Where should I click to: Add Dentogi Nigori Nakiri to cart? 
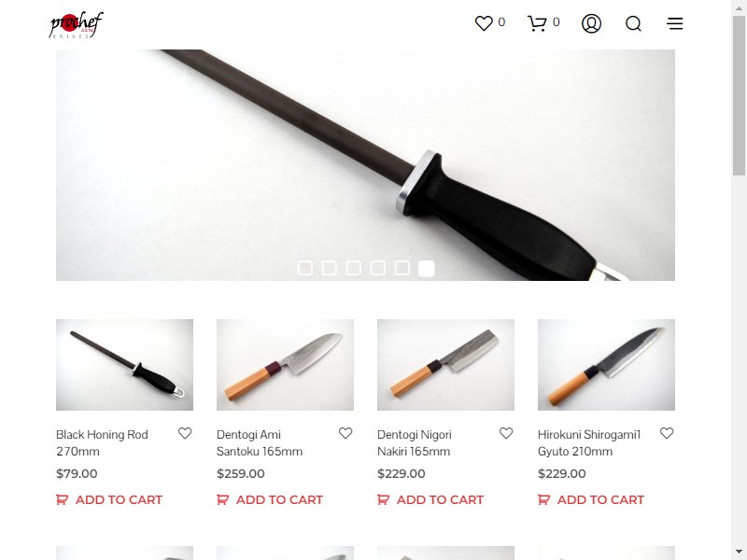point(430,499)
